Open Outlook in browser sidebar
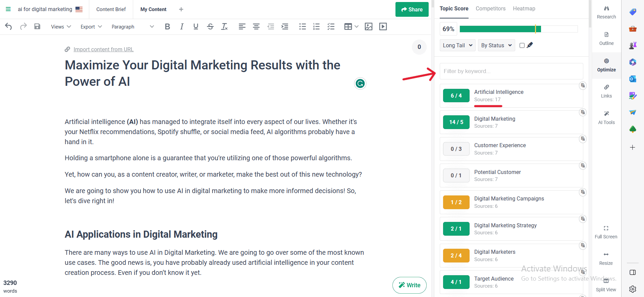644x297 pixels. coord(633,79)
